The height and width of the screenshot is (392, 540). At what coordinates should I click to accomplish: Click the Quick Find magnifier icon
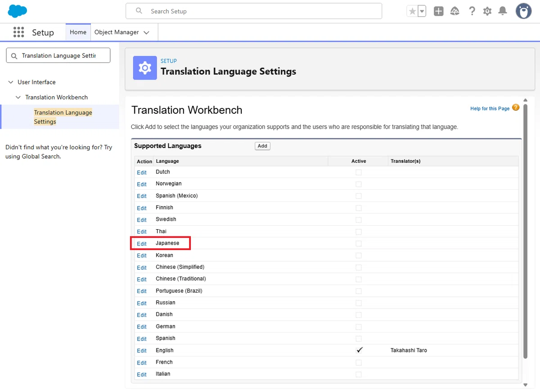14,56
